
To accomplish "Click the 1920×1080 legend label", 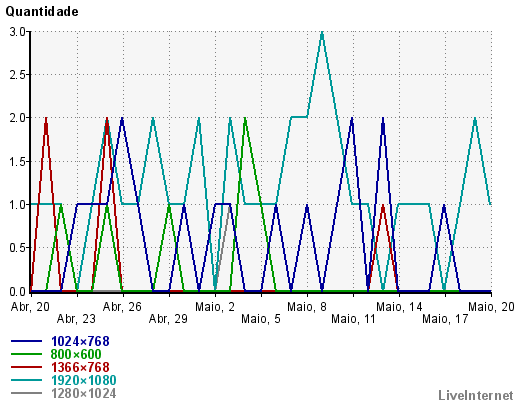I will [84, 380].
